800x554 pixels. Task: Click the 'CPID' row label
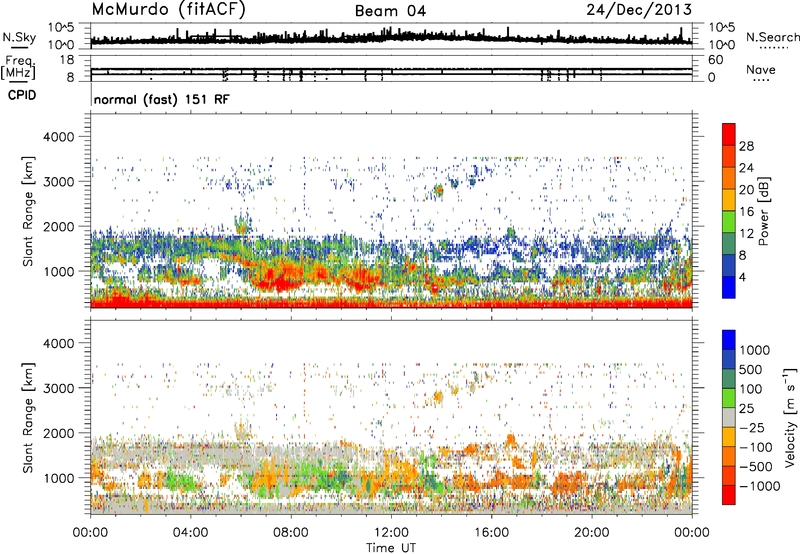pos(22,95)
